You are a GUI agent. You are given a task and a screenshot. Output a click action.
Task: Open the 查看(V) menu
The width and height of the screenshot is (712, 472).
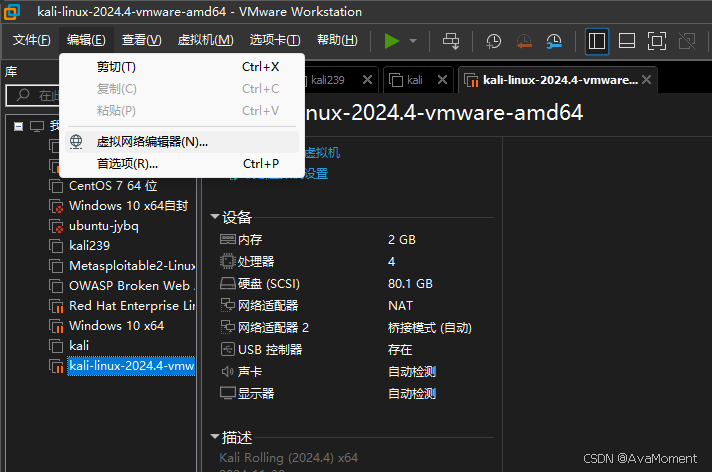click(141, 40)
